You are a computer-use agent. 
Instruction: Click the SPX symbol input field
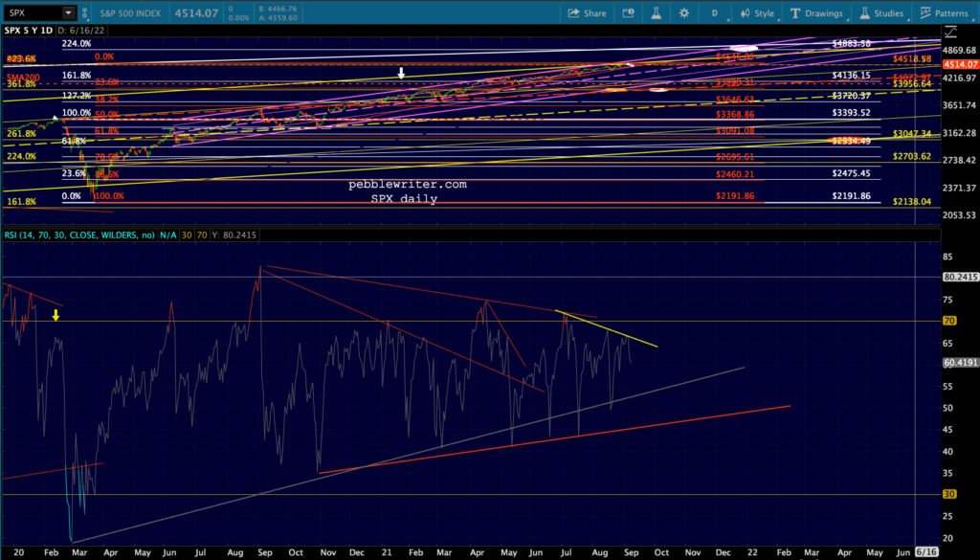(33, 12)
